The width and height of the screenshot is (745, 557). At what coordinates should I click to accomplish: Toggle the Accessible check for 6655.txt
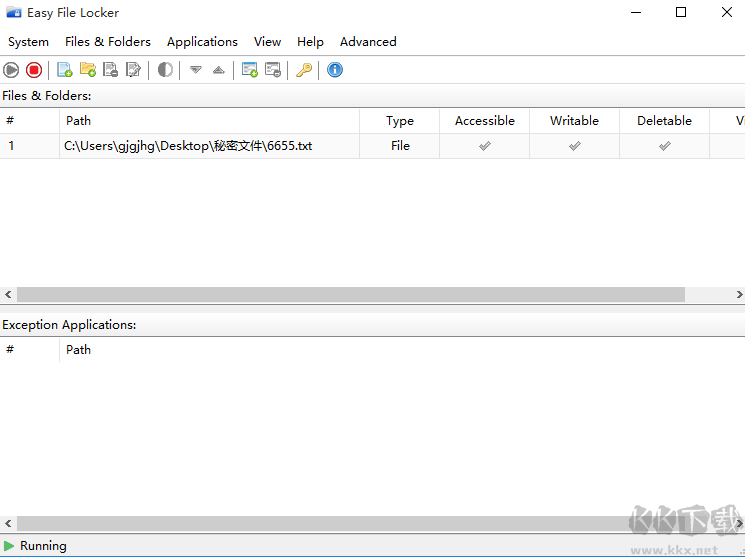point(485,146)
